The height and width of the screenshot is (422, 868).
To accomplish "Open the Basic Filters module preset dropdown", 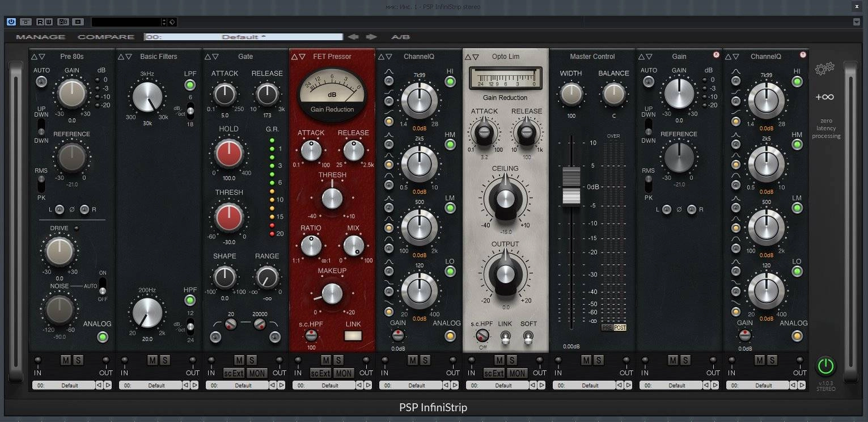I will coord(150,385).
